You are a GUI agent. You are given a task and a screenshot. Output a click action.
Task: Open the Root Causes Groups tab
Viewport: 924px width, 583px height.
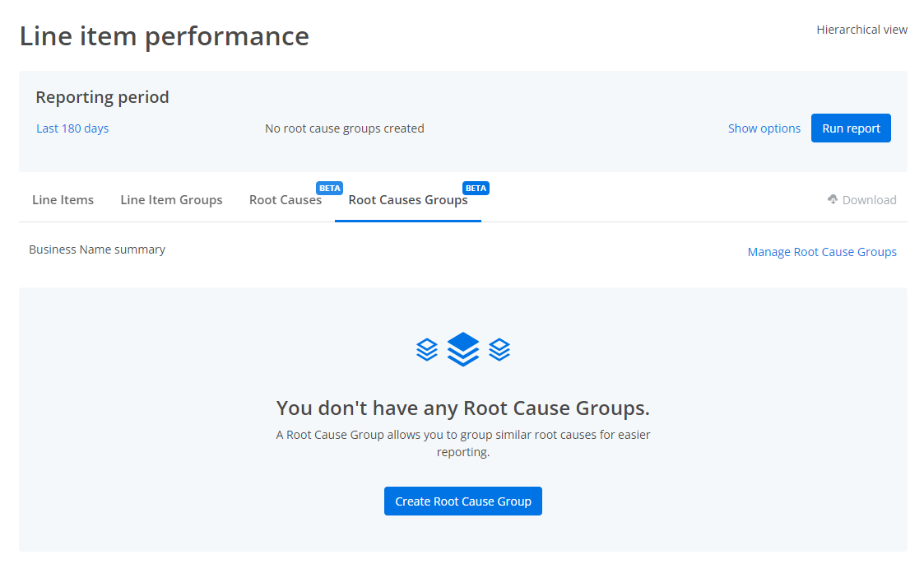coord(408,200)
